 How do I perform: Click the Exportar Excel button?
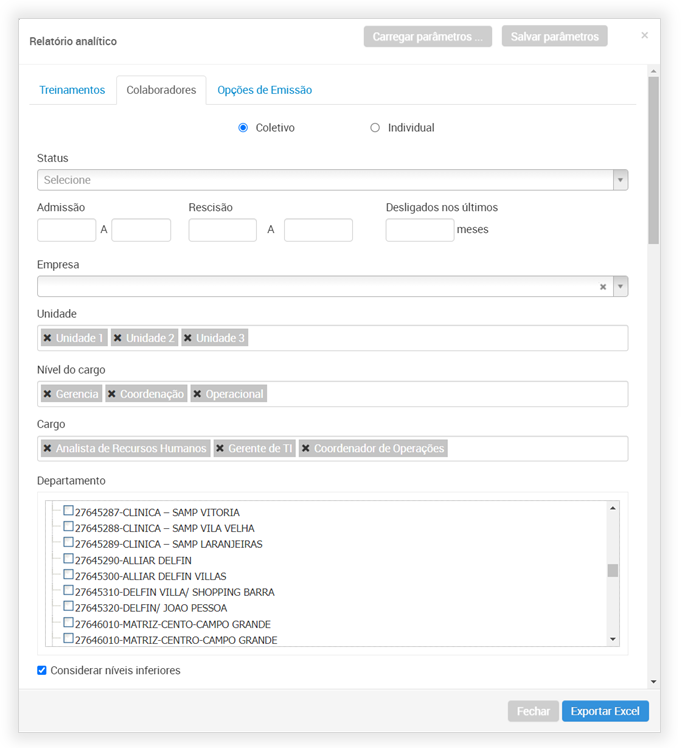click(x=605, y=711)
